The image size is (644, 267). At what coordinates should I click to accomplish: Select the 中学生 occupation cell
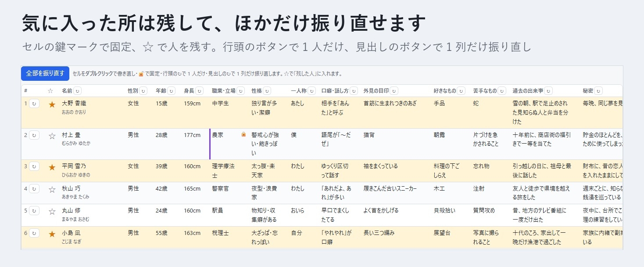pos(229,112)
